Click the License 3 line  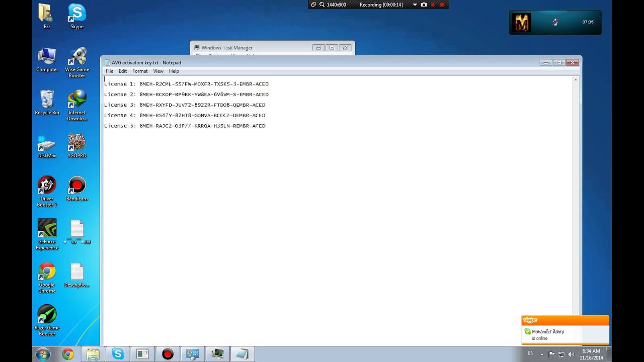[x=185, y=105]
